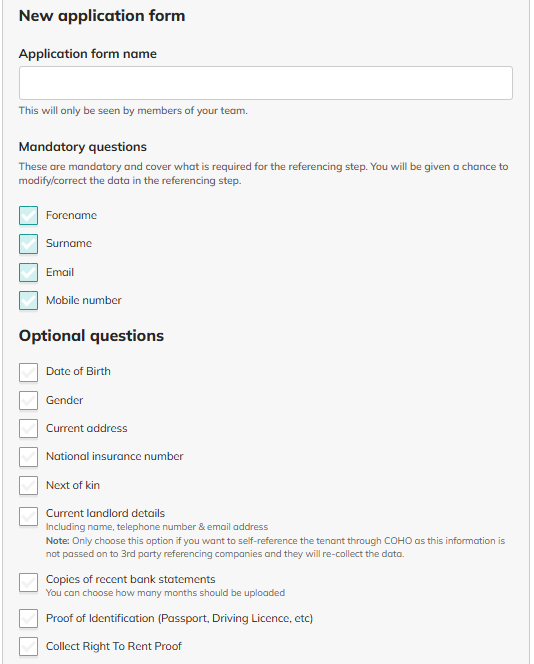Enable the Date of Birth checkbox
The image size is (534, 664).
[28, 372]
